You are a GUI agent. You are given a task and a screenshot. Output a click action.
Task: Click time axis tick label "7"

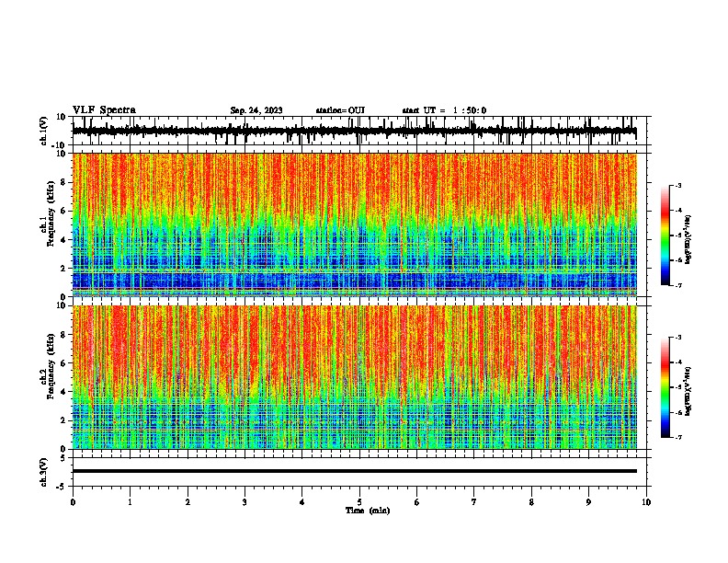click(x=474, y=502)
